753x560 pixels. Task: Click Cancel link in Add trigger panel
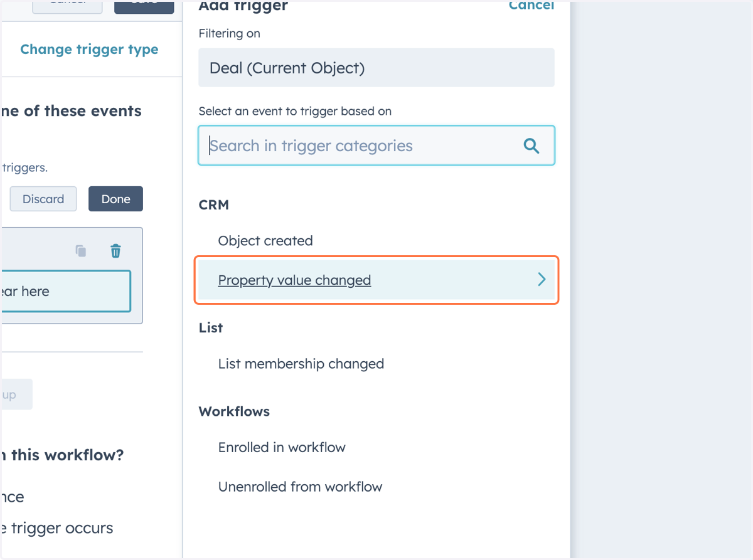tap(531, 6)
